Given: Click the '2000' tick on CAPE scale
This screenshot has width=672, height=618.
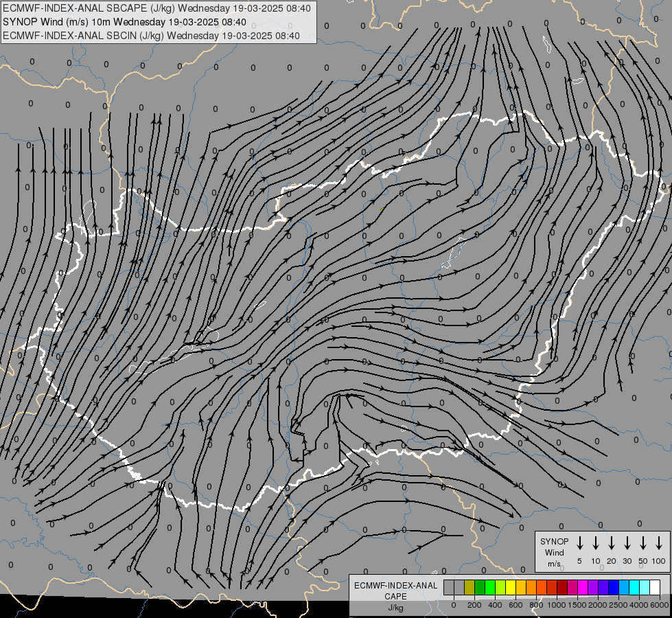Looking at the screenshot, I should point(597,605).
